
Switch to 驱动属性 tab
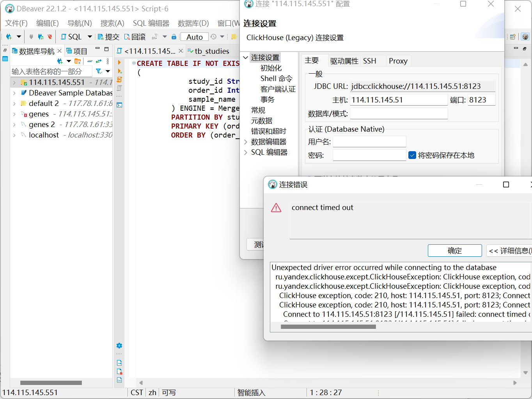344,61
